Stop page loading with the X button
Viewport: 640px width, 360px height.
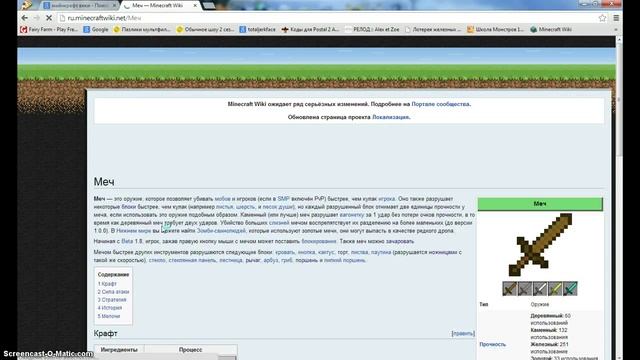(x=49, y=18)
